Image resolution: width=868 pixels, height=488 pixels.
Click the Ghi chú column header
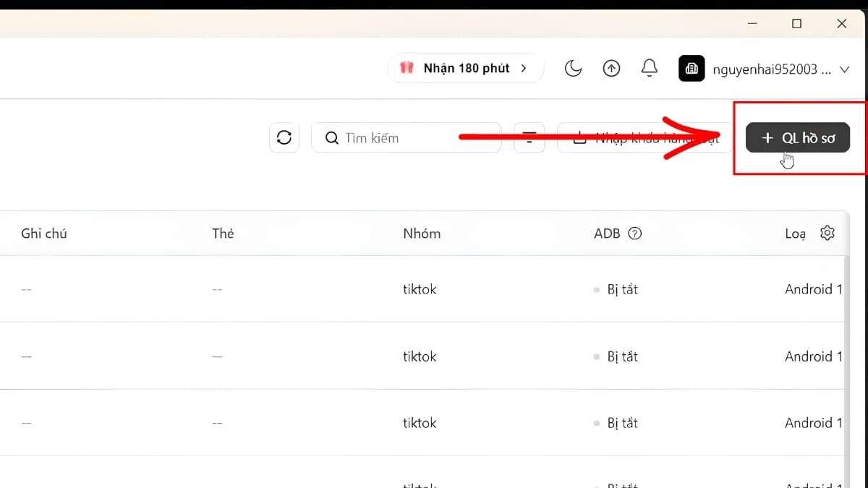[x=44, y=234]
